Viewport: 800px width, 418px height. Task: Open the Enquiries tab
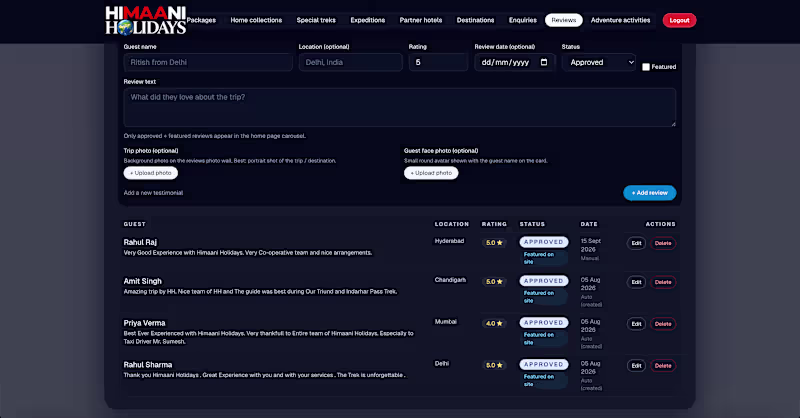coord(522,20)
